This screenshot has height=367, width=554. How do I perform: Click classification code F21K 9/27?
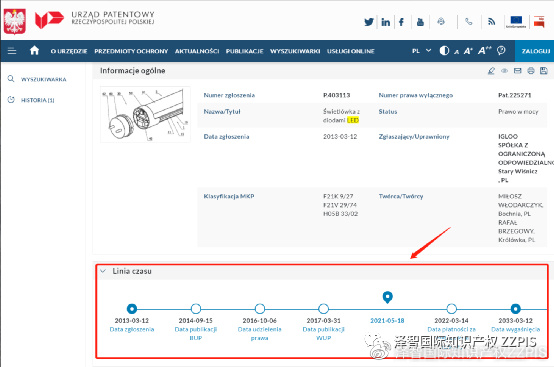point(338,196)
